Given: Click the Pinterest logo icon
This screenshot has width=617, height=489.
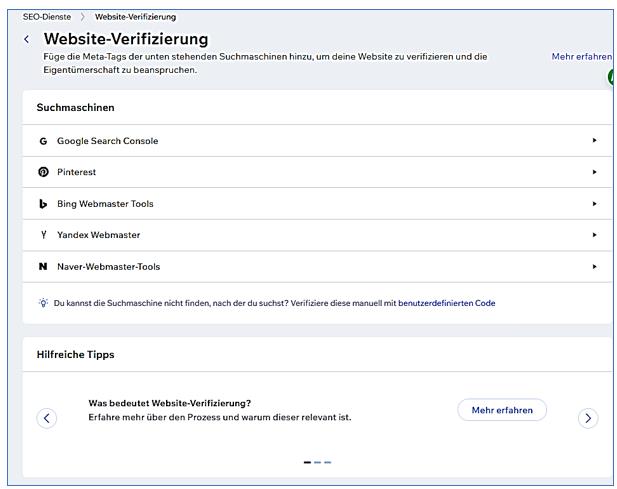Looking at the screenshot, I should click(43, 172).
